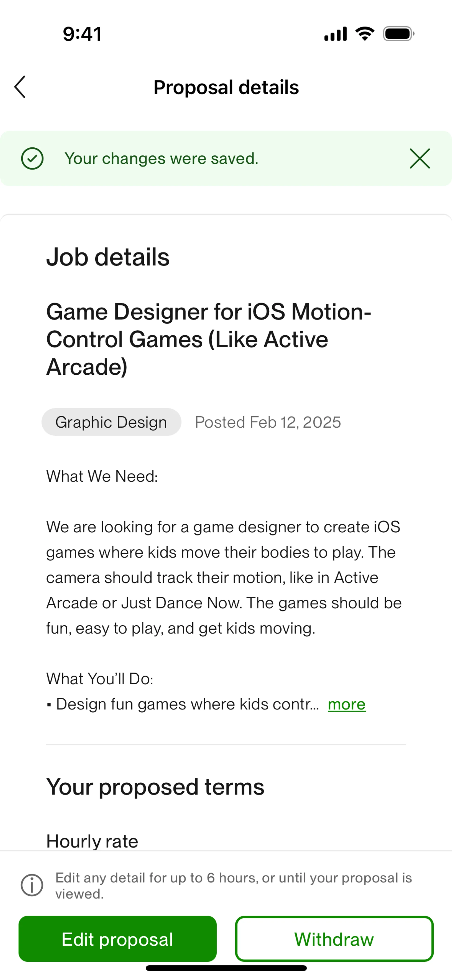Tap the 9:41 clock in status bar
This screenshot has width=452, height=980.
82,34
